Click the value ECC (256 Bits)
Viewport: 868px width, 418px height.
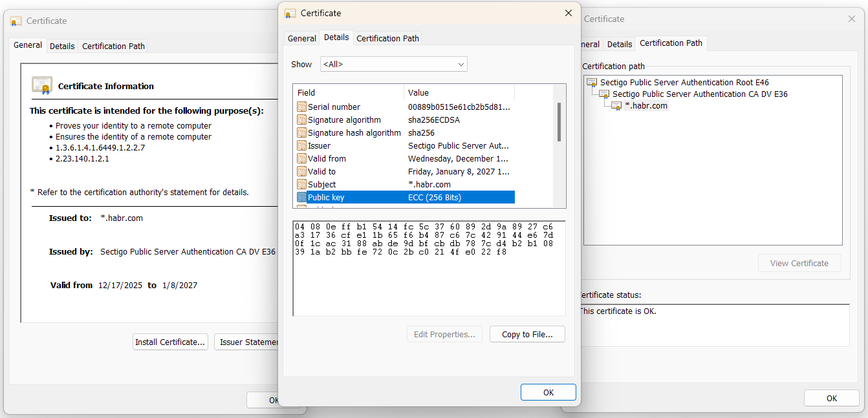[435, 198]
